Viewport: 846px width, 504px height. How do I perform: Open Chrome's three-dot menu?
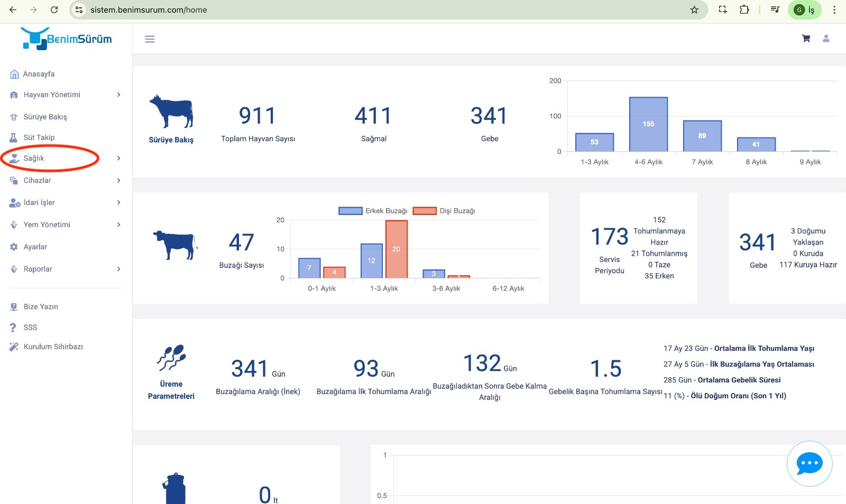(x=834, y=10)
